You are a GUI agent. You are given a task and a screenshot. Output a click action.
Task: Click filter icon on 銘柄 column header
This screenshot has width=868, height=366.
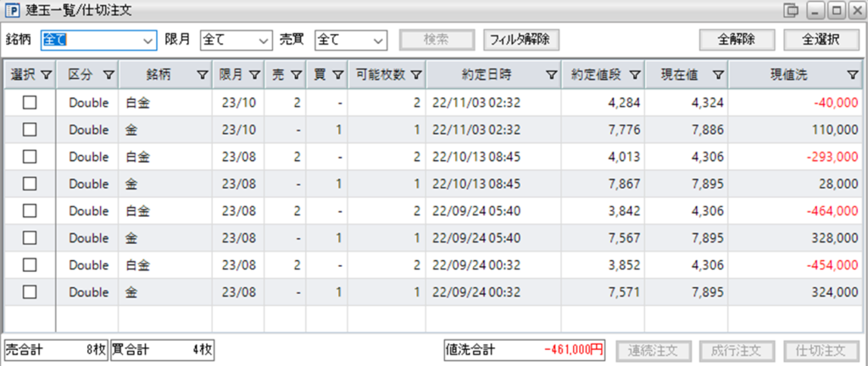(203, 75)
